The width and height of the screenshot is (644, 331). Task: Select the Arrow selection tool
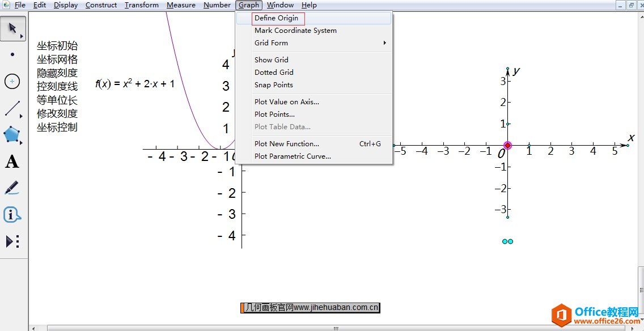click(12, 28)
